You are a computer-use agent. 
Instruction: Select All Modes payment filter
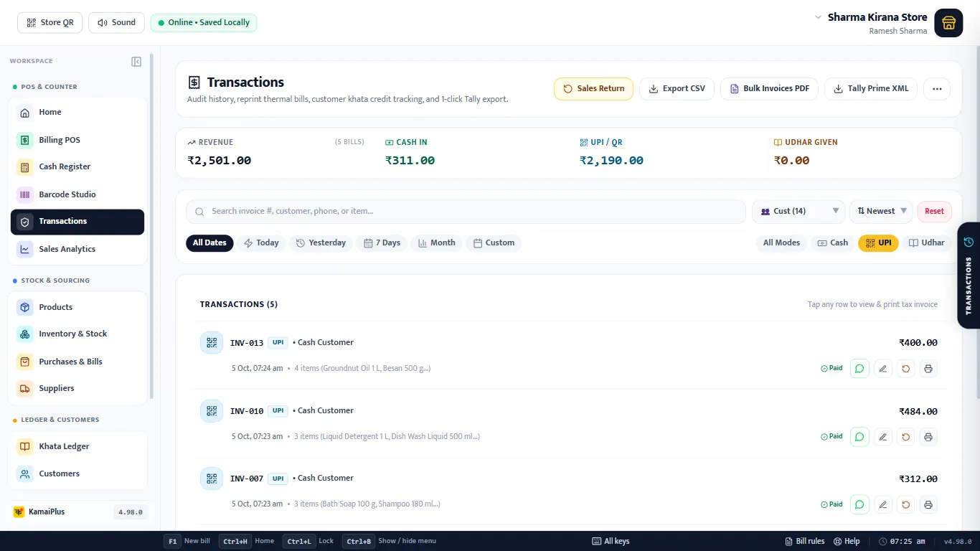(x=781, y=243)
